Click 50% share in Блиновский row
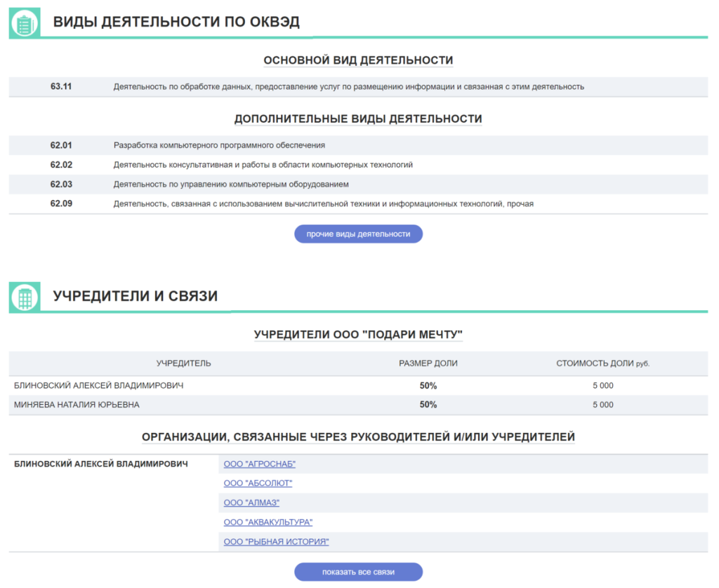Image resolution: width=719 pixels, height=588 pixels. click(428, 386)
